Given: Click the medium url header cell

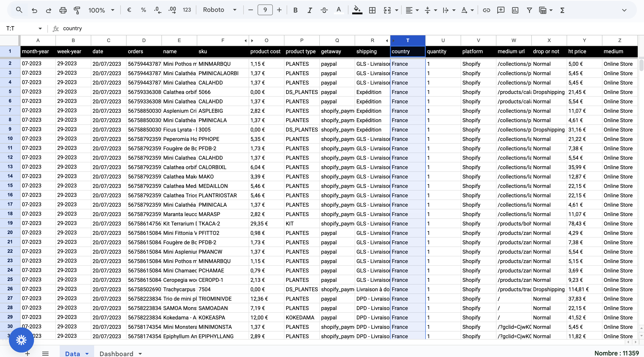Looking at the screenshot, I should [x=514, y=51].
